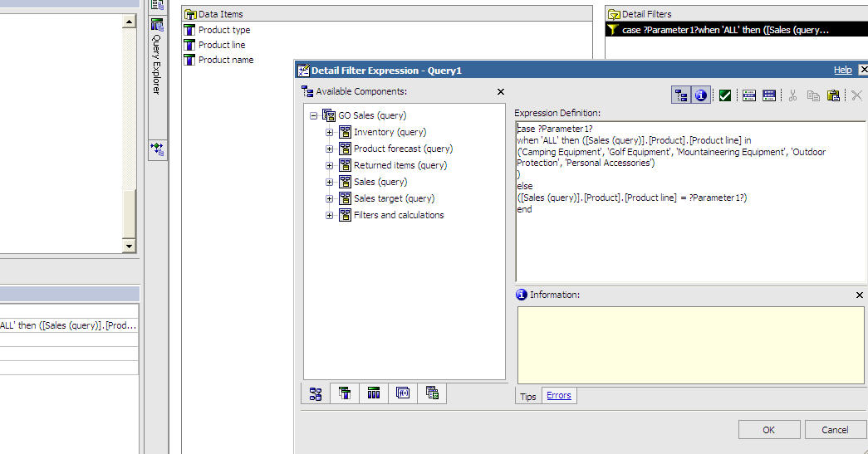Select the Sales (query) namespace icon

point(345,182)
